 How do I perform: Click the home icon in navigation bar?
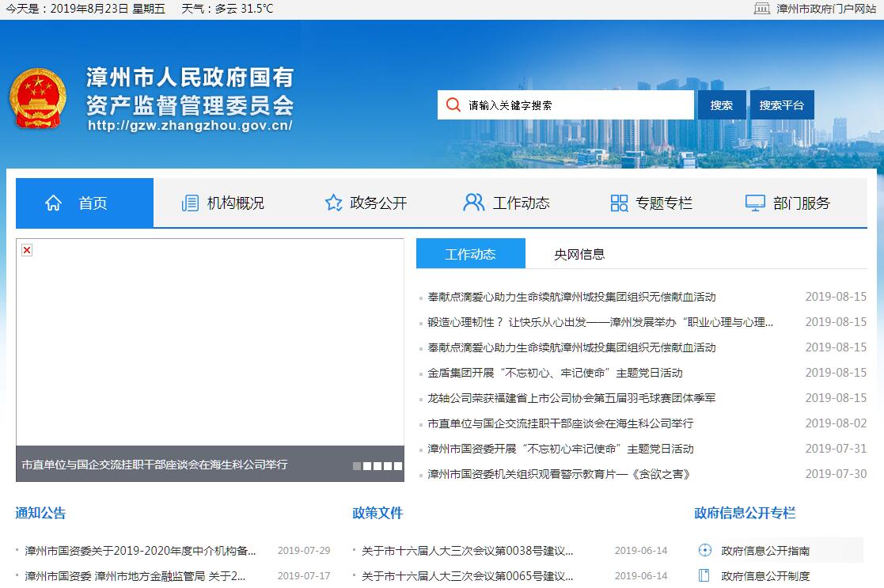coord(54,203)
